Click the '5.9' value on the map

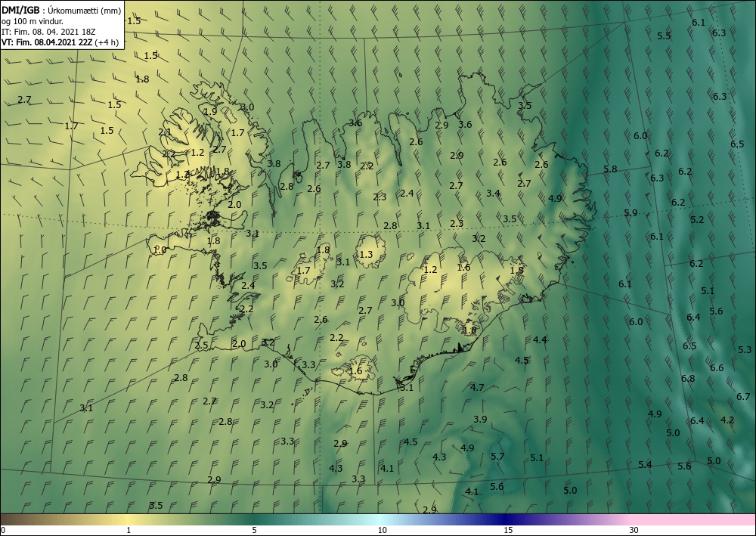tap(631, 212)
